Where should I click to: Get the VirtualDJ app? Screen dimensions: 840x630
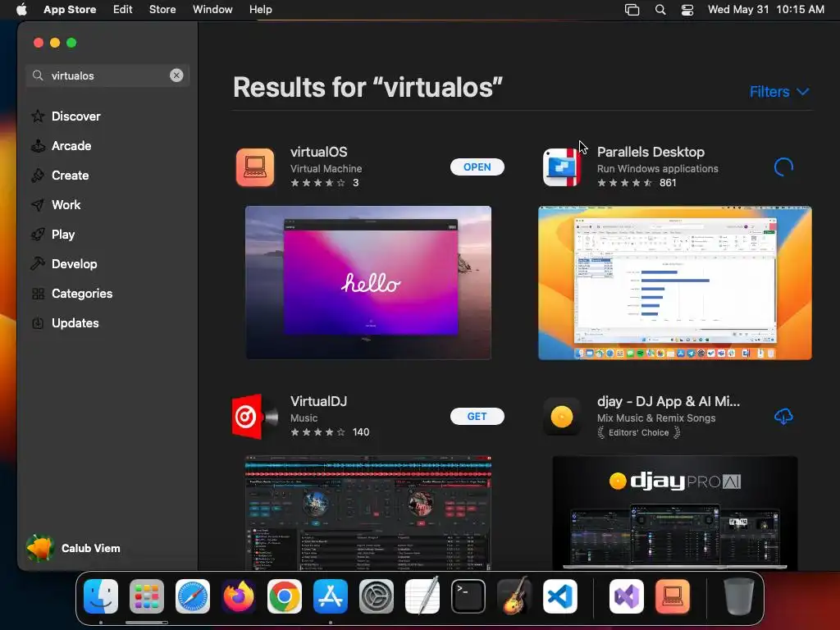[477, 416]
